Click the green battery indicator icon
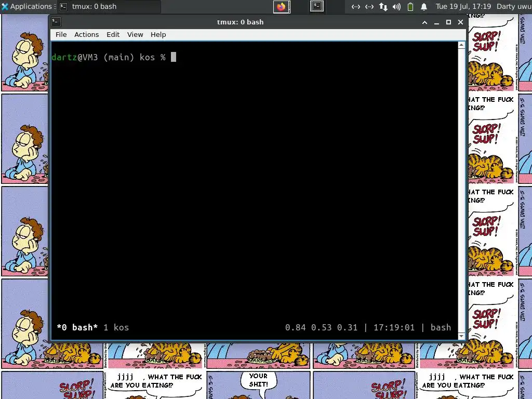Viewport: 532px width, 399px height. click(x=410, y=6)
